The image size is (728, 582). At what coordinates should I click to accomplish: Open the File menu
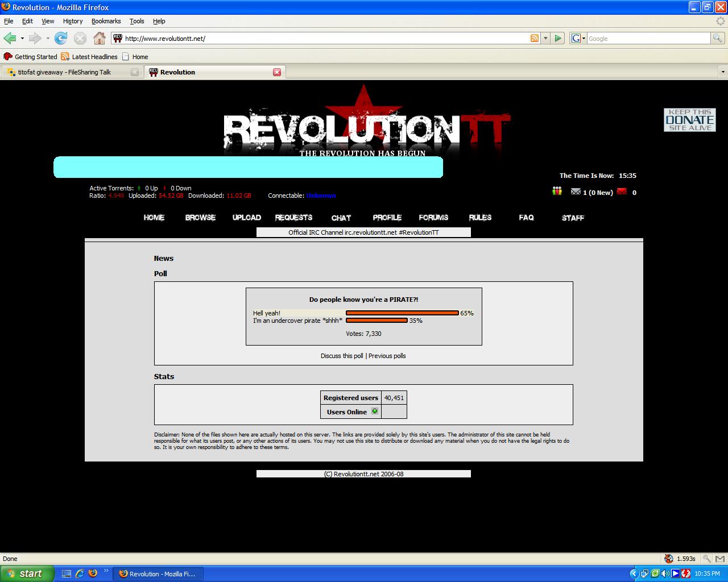coord(9,21)
